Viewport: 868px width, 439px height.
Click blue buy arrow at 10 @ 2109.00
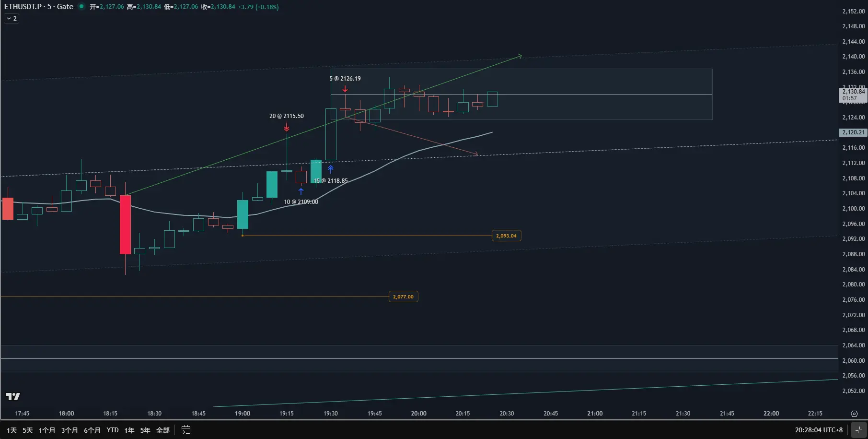click(x=301, y=191)
